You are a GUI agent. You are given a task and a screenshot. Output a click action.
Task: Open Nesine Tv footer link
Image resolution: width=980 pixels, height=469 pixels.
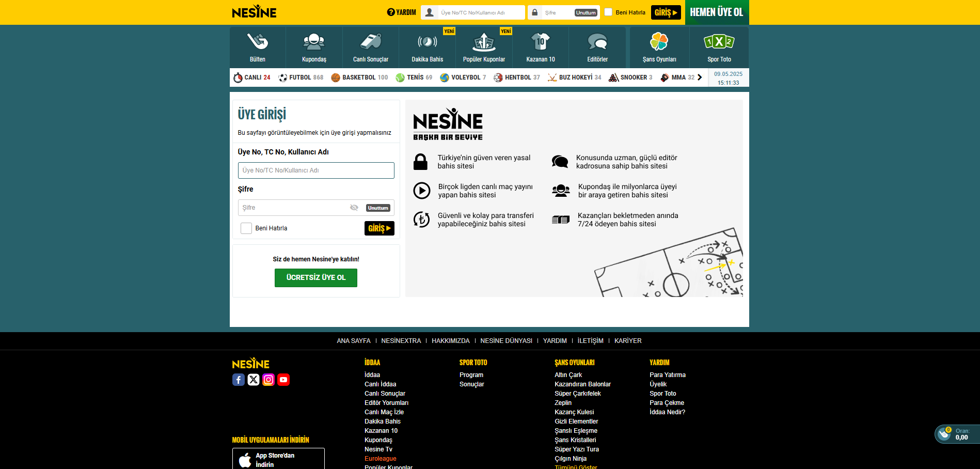(x=378, y=449)
